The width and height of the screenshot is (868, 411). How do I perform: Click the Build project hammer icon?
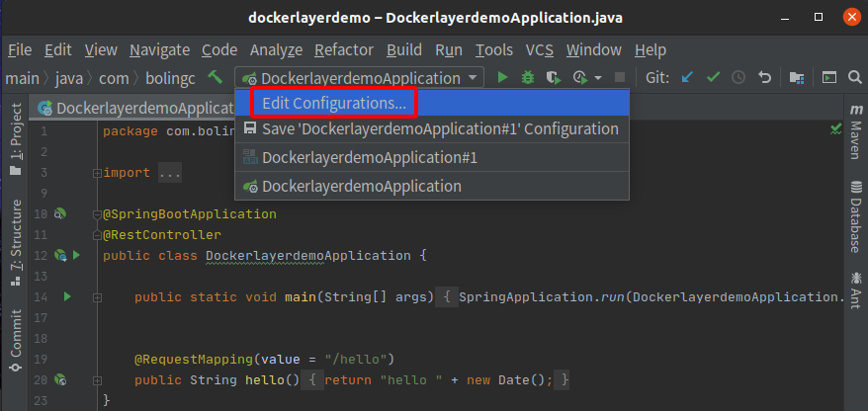click(x=216, y=77)
